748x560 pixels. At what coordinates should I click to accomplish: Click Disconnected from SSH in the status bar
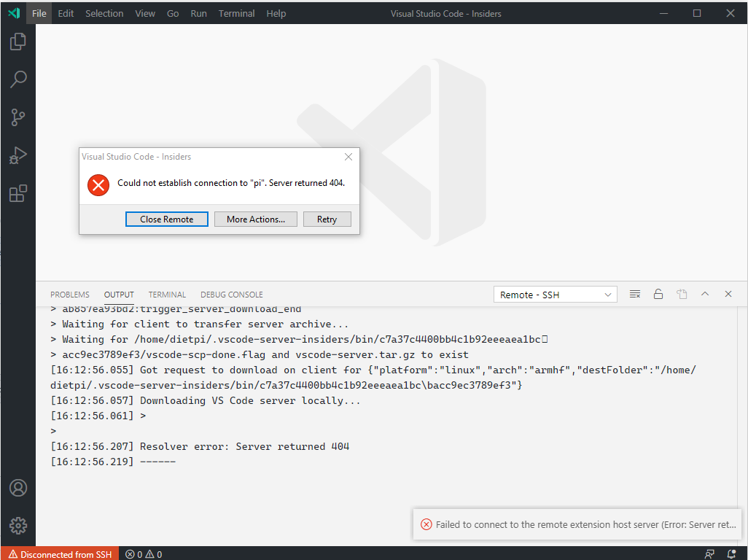[59, 554]
